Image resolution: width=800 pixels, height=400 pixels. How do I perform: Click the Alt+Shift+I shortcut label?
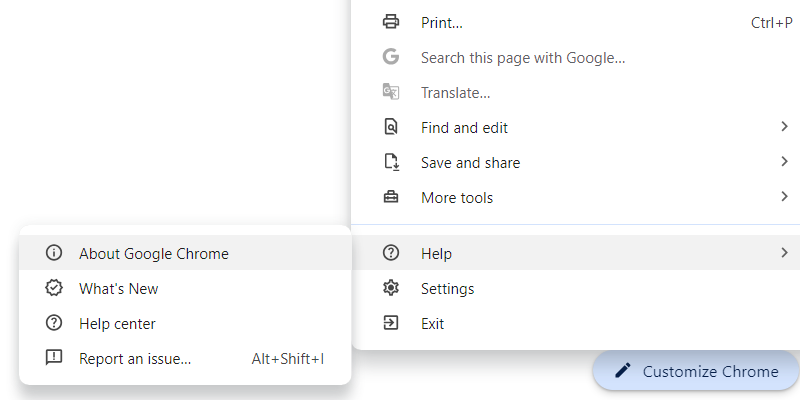tap(288, 359)
